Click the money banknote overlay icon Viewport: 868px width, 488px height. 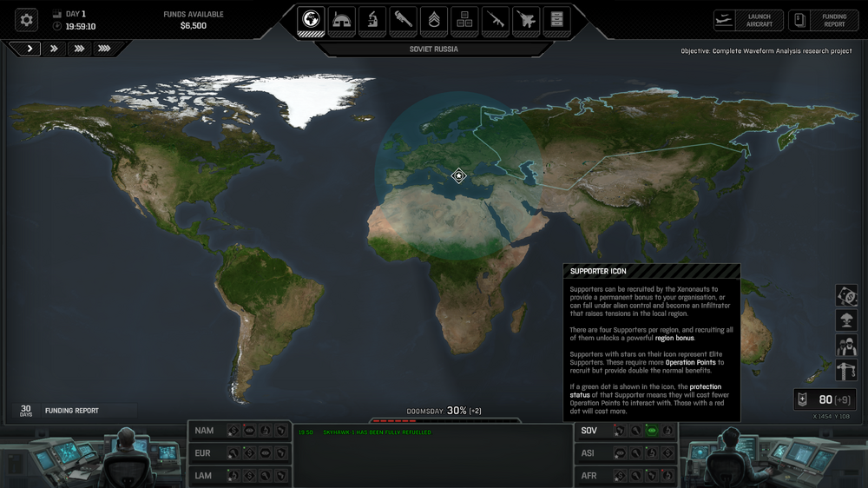tap(846, 296)
